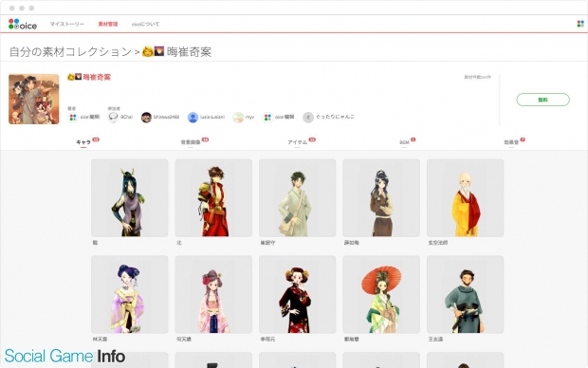Screen dimensions: 588x368
Task: Select the pale-robed man with shoulder bag
Action: [298, 198]
